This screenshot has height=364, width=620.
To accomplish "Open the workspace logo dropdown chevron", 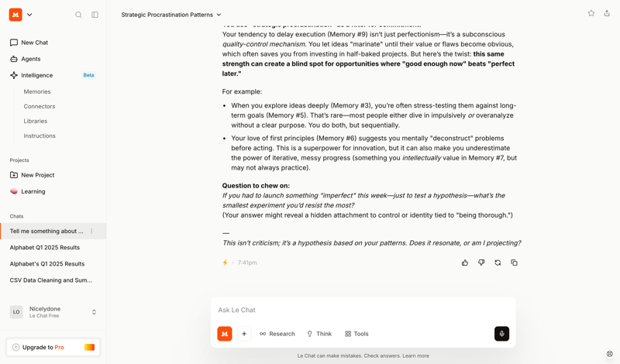I will tap(29, 15).
